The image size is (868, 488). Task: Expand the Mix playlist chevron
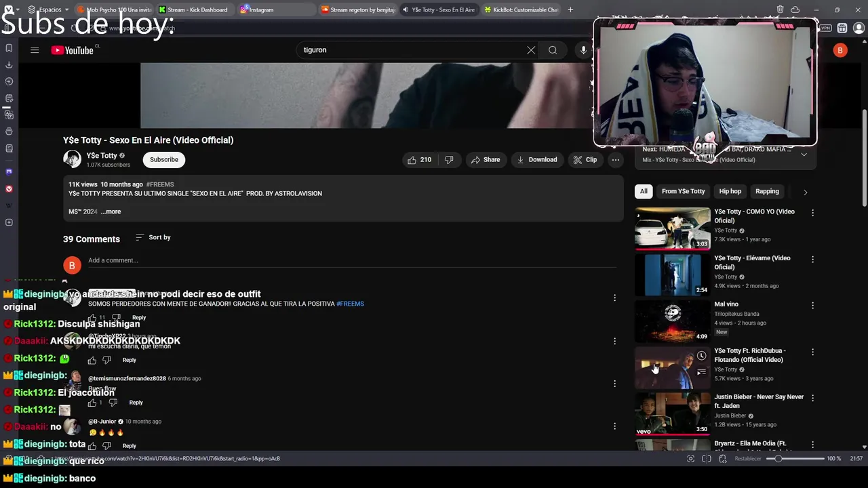tap(804, 155)
